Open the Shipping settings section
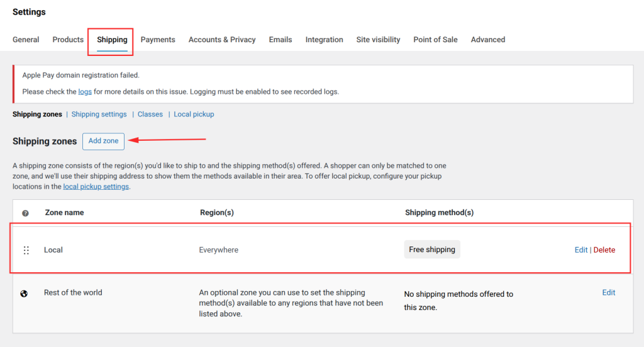644x347 pixels. tap(99, 114)
